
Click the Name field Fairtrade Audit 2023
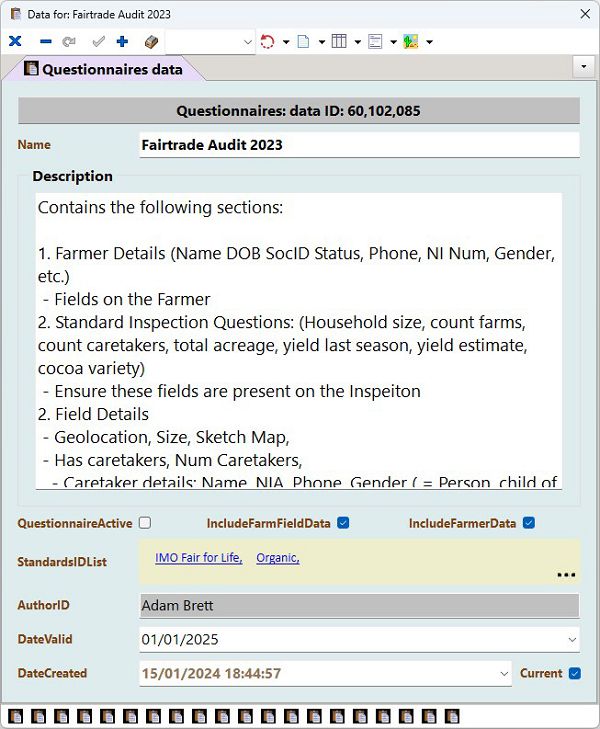point(359,145)
